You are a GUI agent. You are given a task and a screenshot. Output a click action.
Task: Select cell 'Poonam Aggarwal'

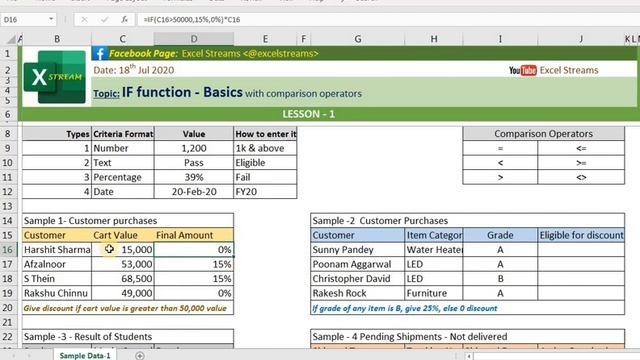(x=358, y=264)
